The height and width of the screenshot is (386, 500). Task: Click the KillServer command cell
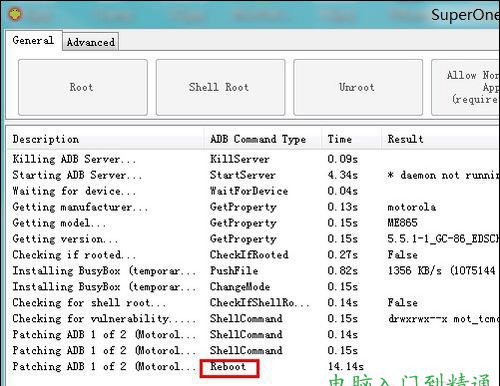240,159
